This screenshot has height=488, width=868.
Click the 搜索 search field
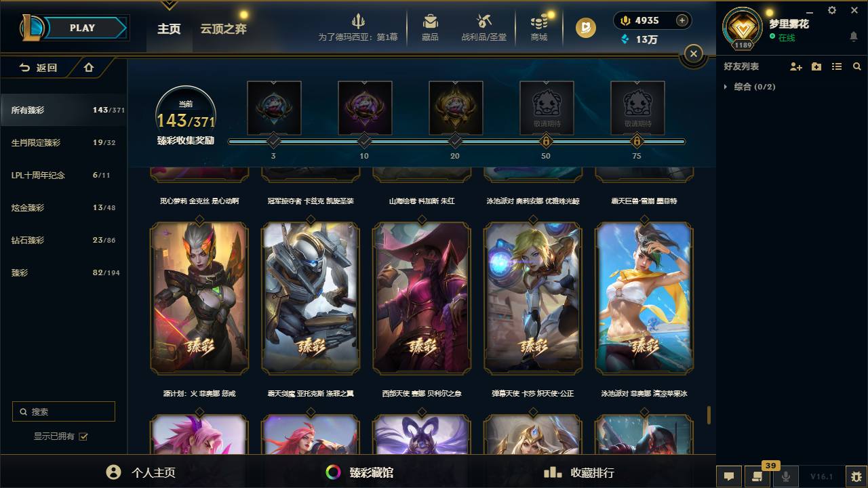(x=64, y=411)
